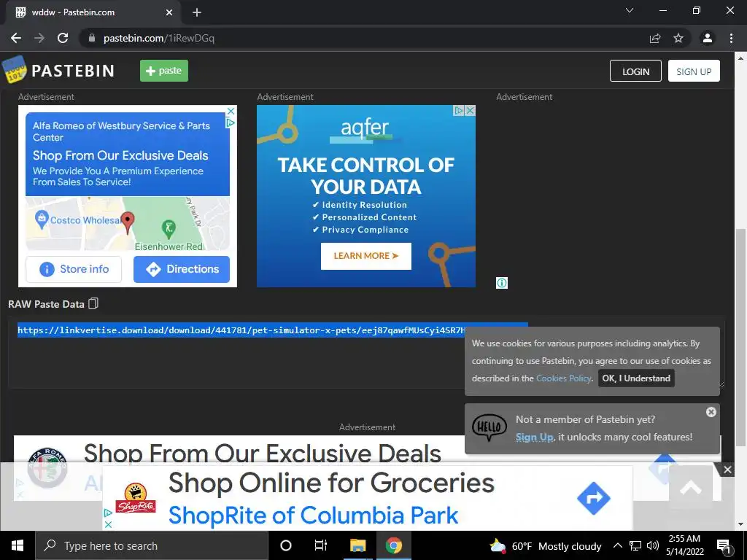The image size is (747, 560).
Task: Dismiss the Not a member popup
Action: 711,412
